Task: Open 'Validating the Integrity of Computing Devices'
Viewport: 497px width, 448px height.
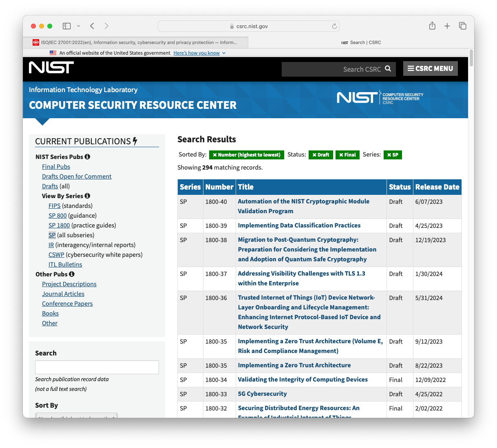Action: pos(303,380)
